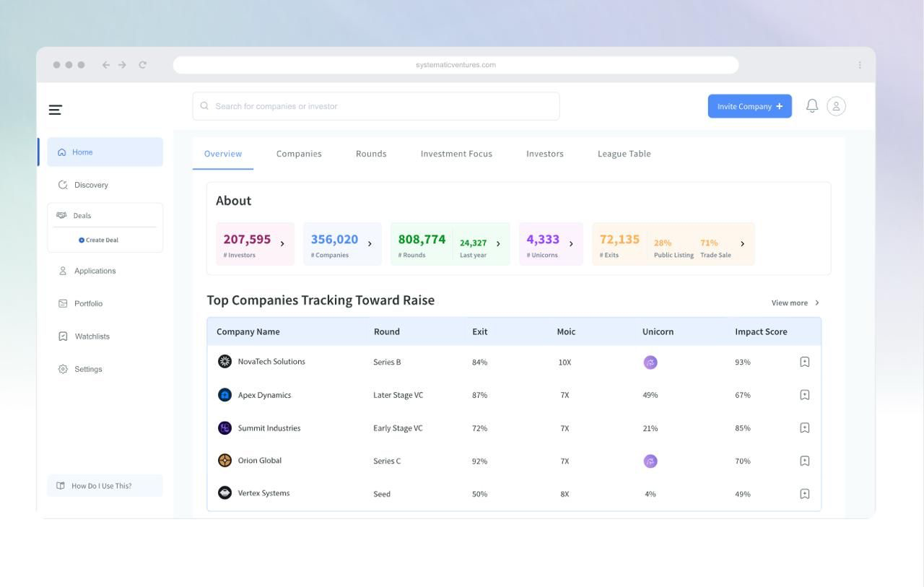Click the Discovery sidebar icon
The height and width of the screenshot is (587, 924).
coord(63,185)
